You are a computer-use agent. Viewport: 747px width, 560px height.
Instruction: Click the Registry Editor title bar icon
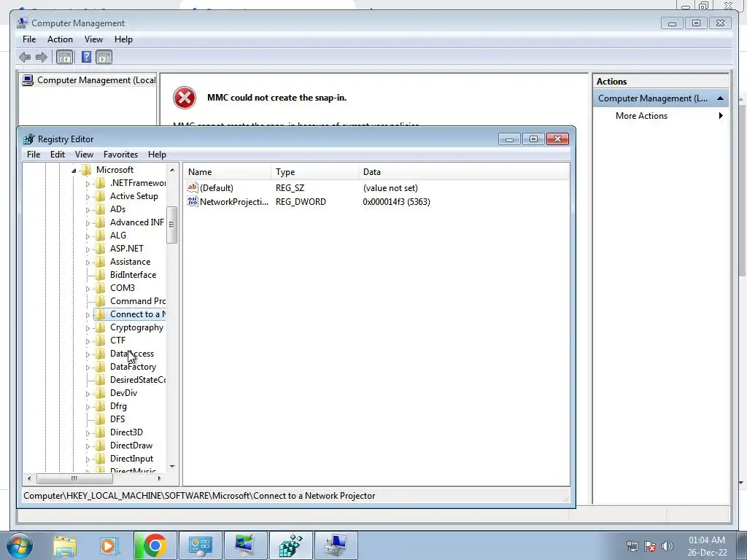tap(29, 139)
